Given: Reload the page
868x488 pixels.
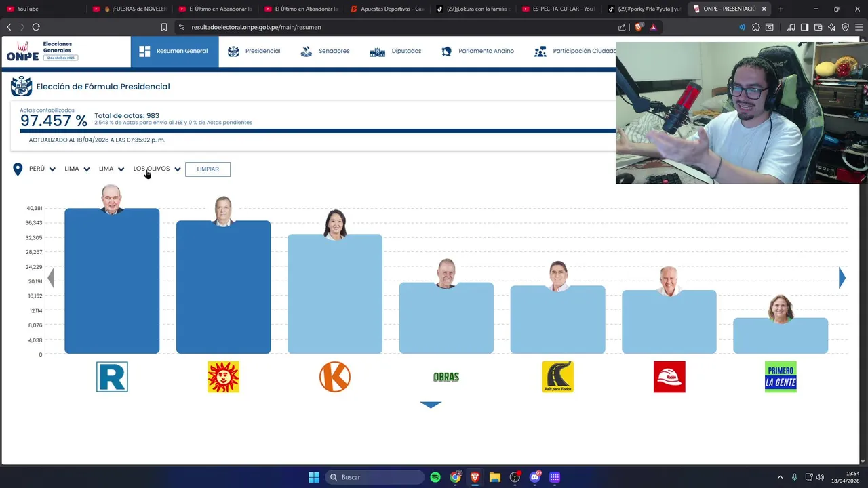Looking at the screenshot, I should coord(36,27).
